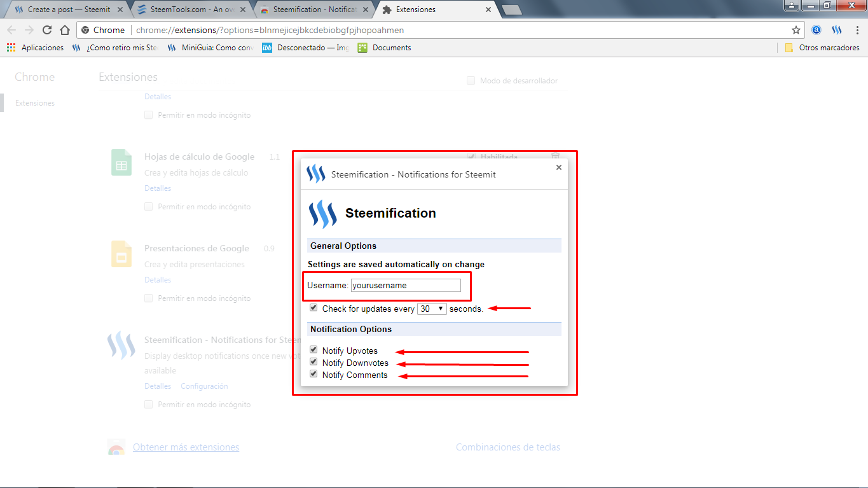
Task: Go back with the browser back arrow
Action: point(11,30)
